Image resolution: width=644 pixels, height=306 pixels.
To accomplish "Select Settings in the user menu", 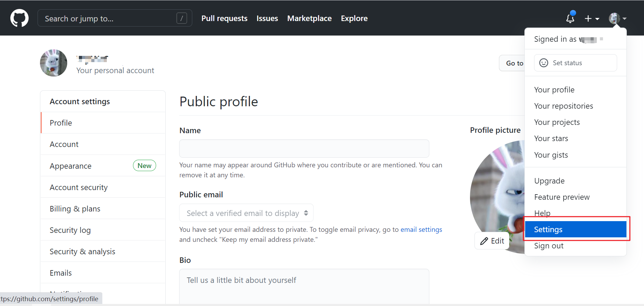I will tap(575, 229).
